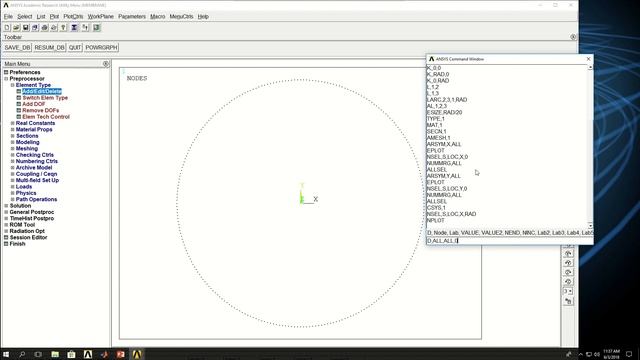
Task: Click the second rotate view icon in the right strip
Action: (568, 263)
